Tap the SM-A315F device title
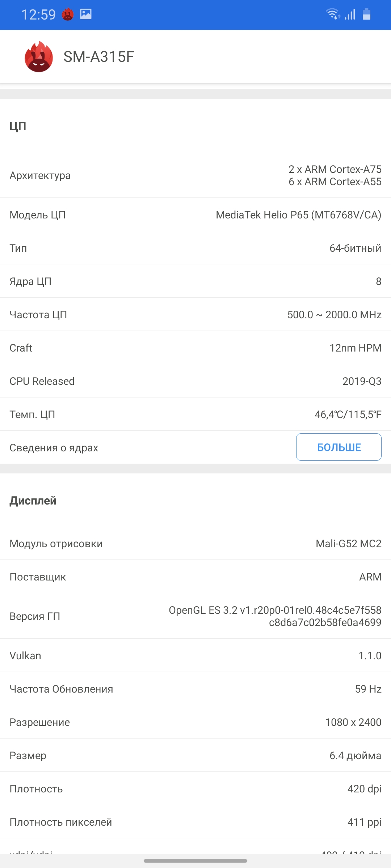The height and width of the screenshot is (868, 391). click(99, 57)
